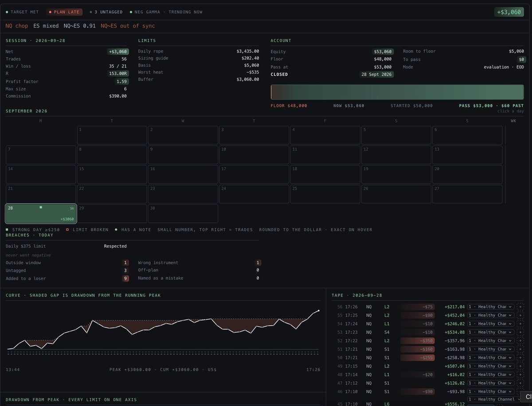Click the 'PASS $53,000 · $60 PAST' label

pos(491,106)
